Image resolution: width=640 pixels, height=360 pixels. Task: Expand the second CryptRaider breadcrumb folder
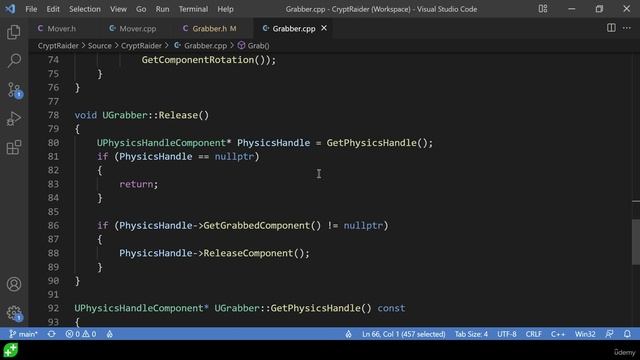(141, 46)
